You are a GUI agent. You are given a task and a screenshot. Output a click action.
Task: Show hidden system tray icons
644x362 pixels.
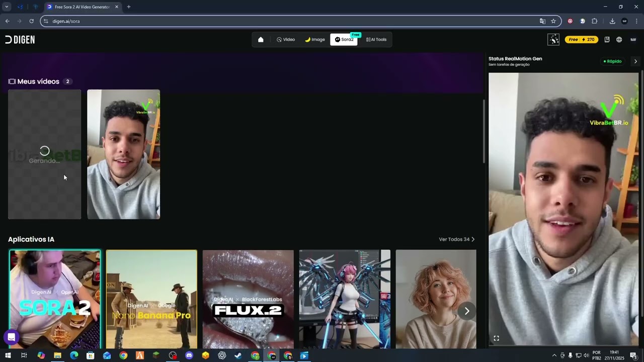(554, 355)
